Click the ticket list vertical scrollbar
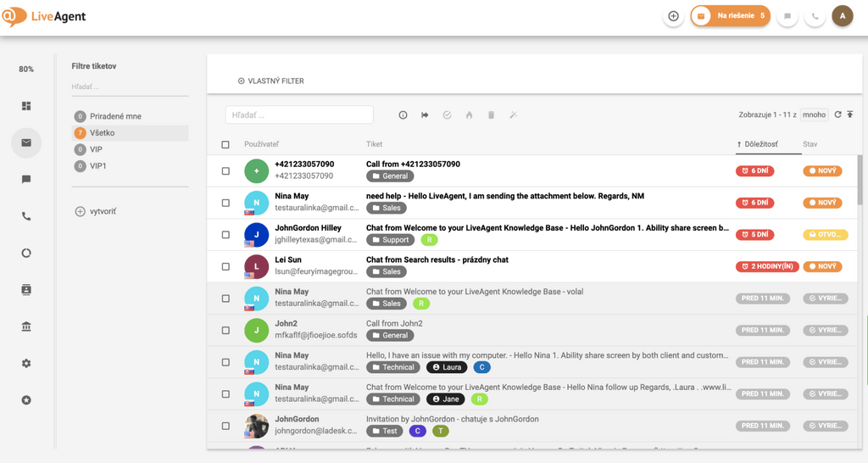Viewport: 868px width, 463px height. point(860,180)
